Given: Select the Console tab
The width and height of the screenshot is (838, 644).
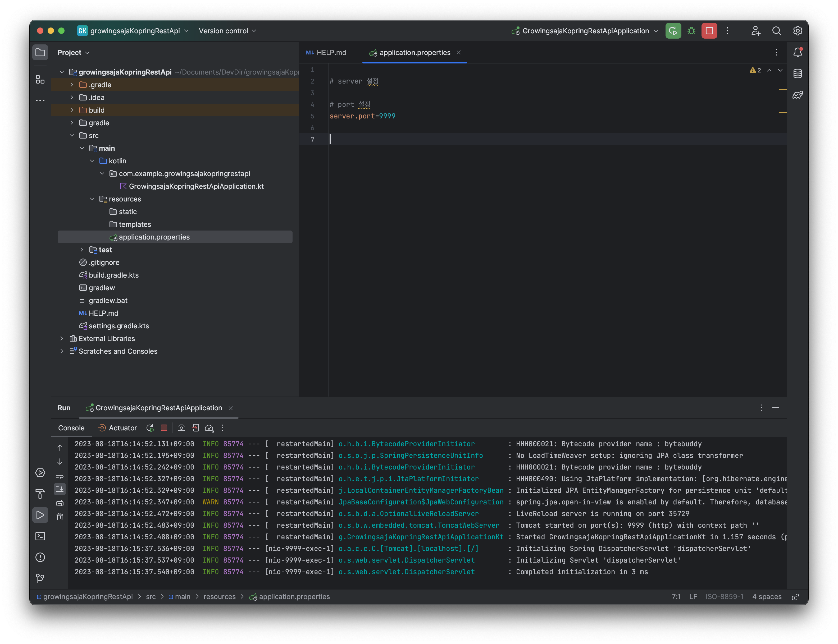Looking at the screenshot, I should [71, 428].
